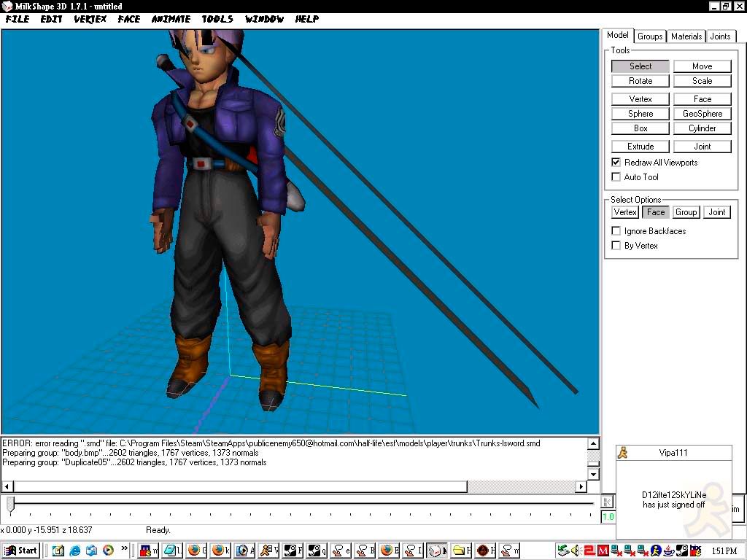This screenshot has width=747, height=560.
Task: Switch to the Firefox taskbar button labeled E
Action: [390, 551]
